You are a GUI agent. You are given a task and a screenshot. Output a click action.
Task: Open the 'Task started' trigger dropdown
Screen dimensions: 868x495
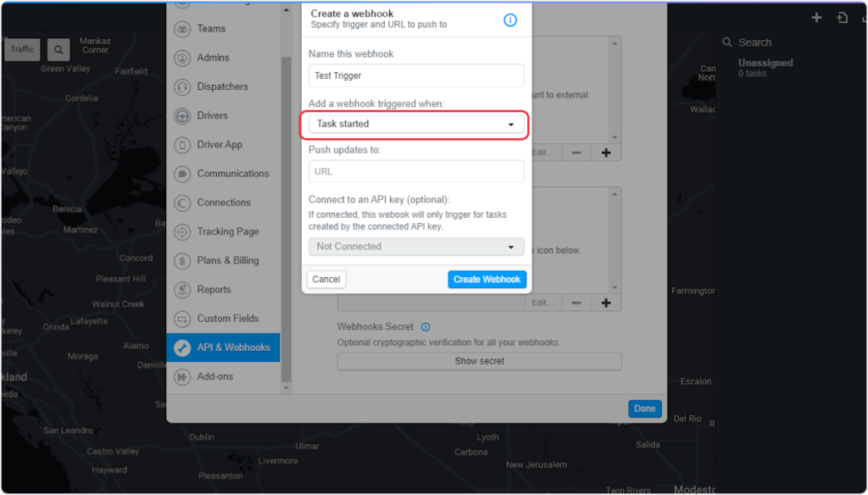tap(416, 125)
